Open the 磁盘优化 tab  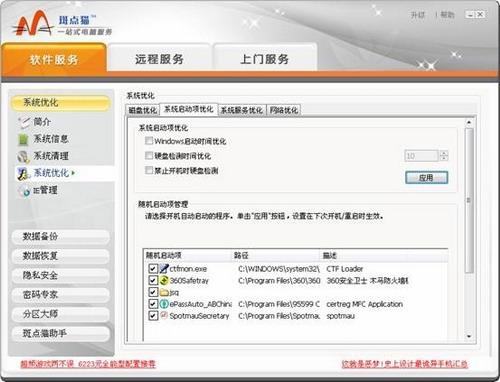pos(143,110)
